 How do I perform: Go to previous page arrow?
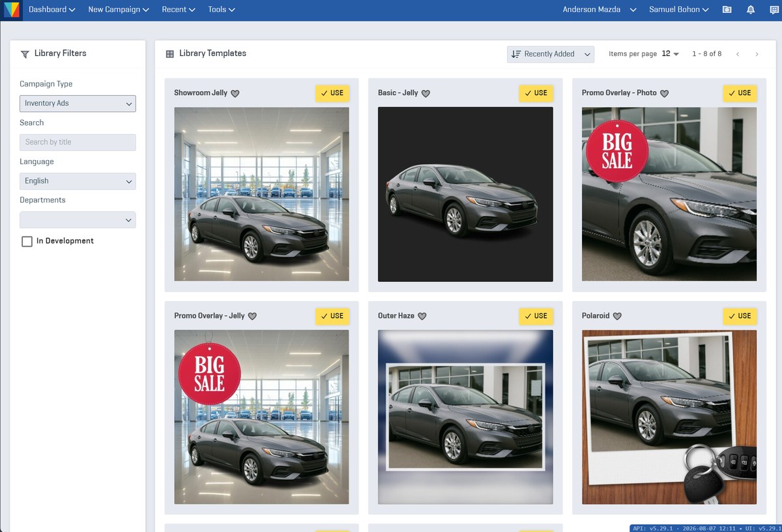(738, 54)
